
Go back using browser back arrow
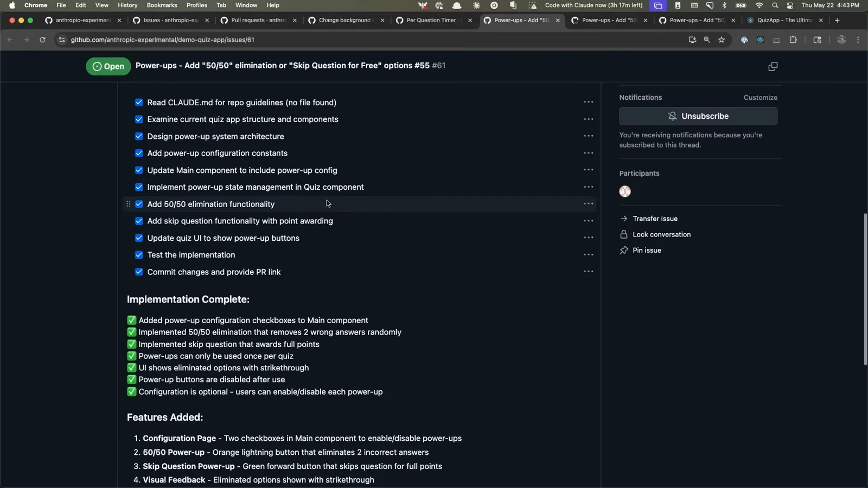point(10,40)
